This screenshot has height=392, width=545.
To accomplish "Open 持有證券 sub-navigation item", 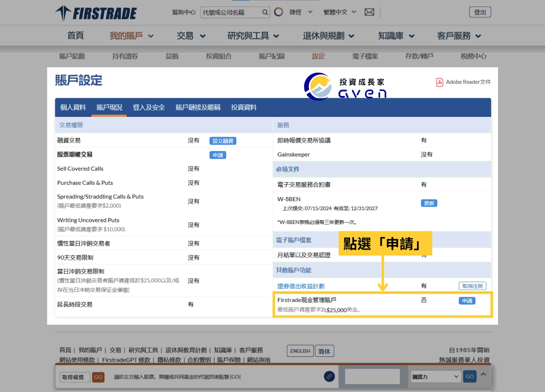I will [125, 56].
